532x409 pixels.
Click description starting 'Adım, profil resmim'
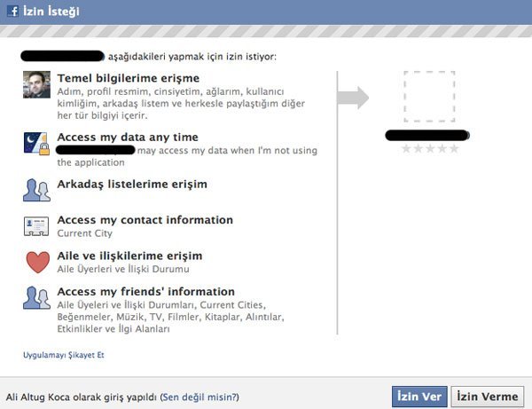coord(181,104)
